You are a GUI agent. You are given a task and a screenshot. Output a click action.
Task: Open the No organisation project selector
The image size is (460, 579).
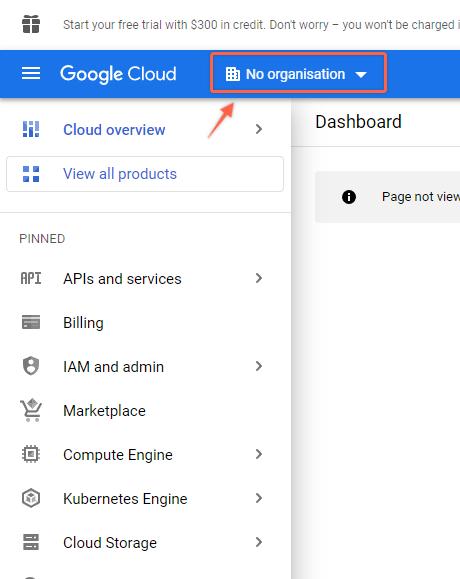[x=298, y=73]
